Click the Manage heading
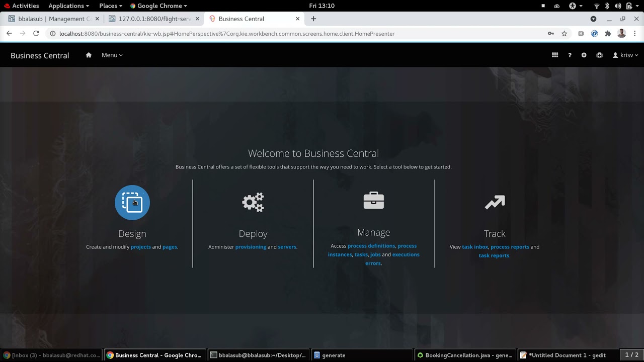The height and width of the screenshot is (362, 644). pyautogui.click(x=374, y=232)
